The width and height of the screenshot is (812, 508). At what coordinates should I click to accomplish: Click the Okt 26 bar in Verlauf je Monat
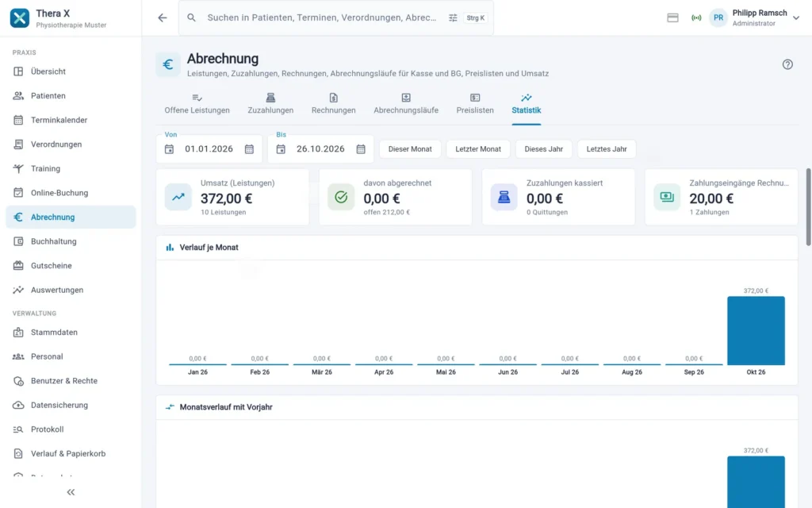click(x=756, y=331)
